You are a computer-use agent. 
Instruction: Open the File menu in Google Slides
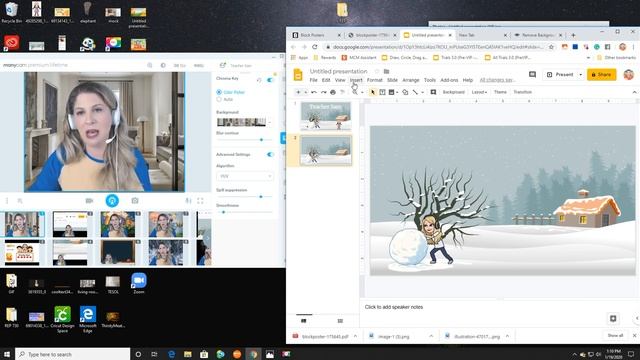tap(313, 80)
